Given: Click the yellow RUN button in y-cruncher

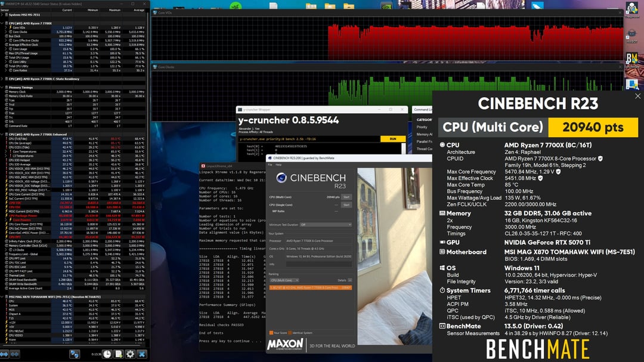Looking at the screenshot, I should click(392, 139).
